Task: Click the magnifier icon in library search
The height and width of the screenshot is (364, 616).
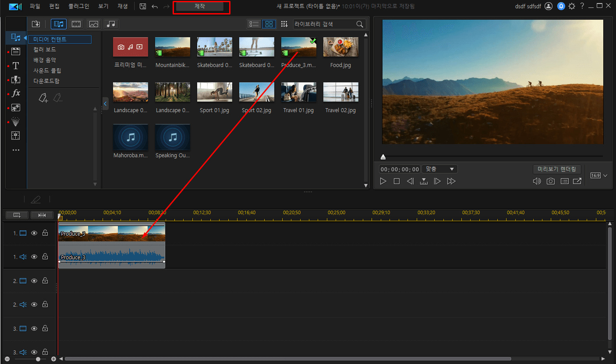Action: click(x=360, y=24)
